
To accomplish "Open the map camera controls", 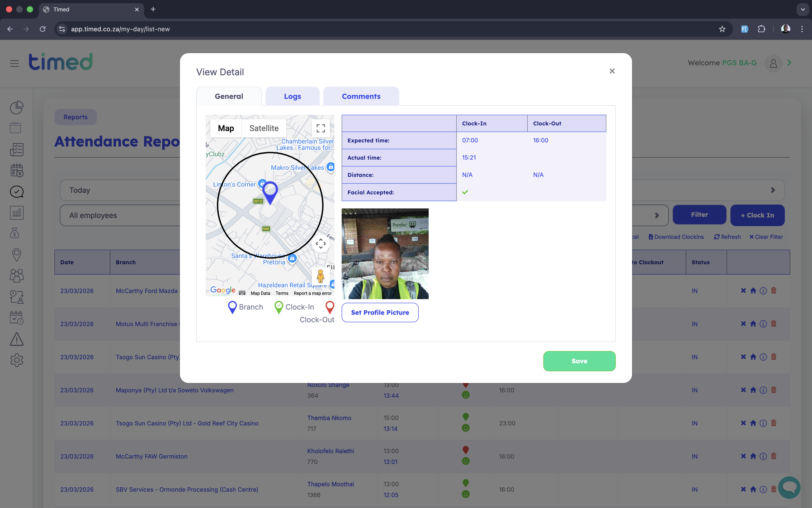I will (321, 243).
